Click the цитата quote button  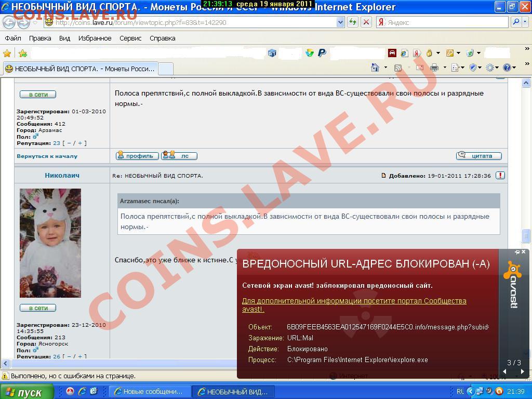[478, 156]
